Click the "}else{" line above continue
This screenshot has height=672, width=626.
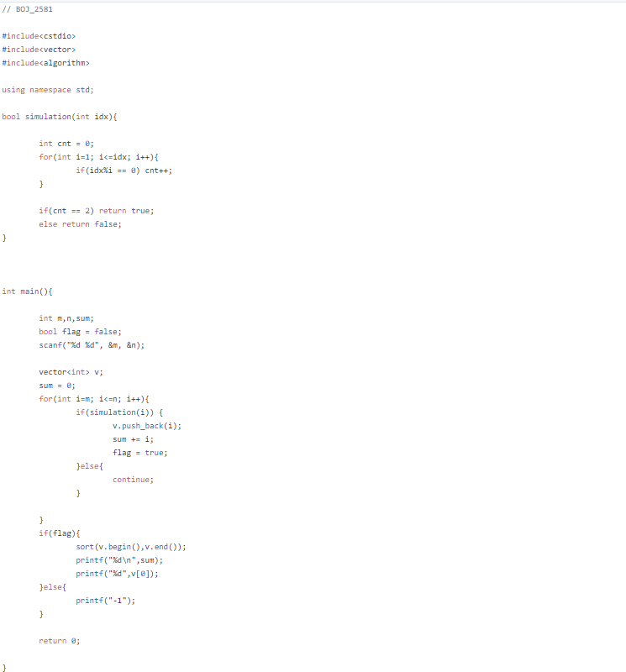(x=90, y=466)
